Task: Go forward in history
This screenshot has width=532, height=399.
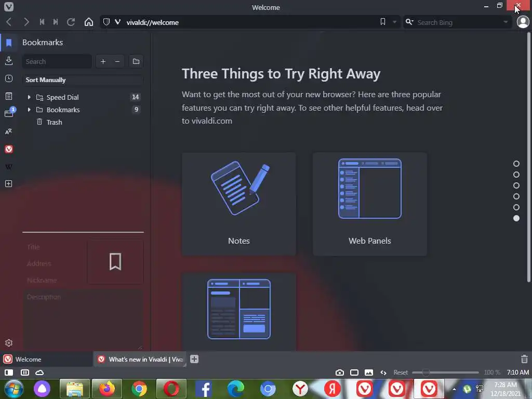Action: (x=26, y=22)
